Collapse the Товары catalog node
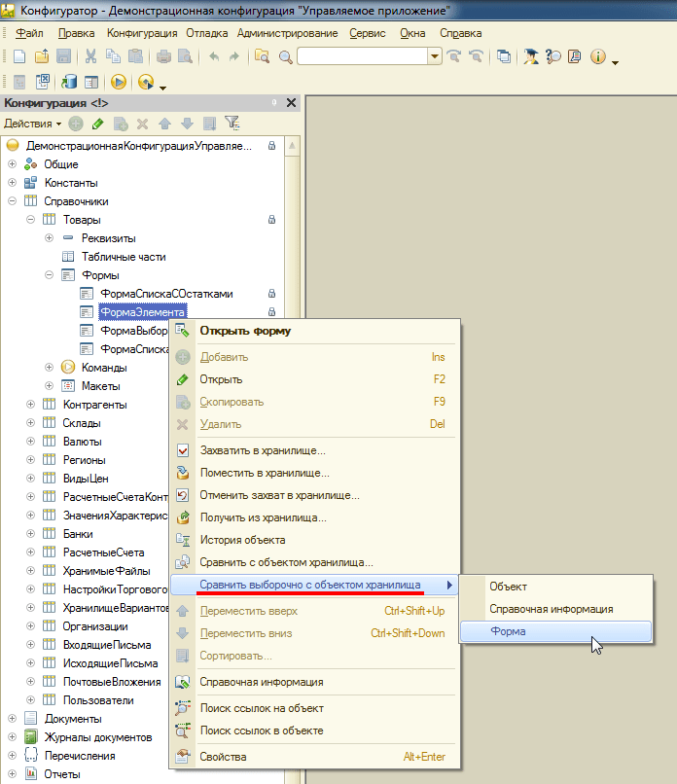 click(x=30, y=220)
